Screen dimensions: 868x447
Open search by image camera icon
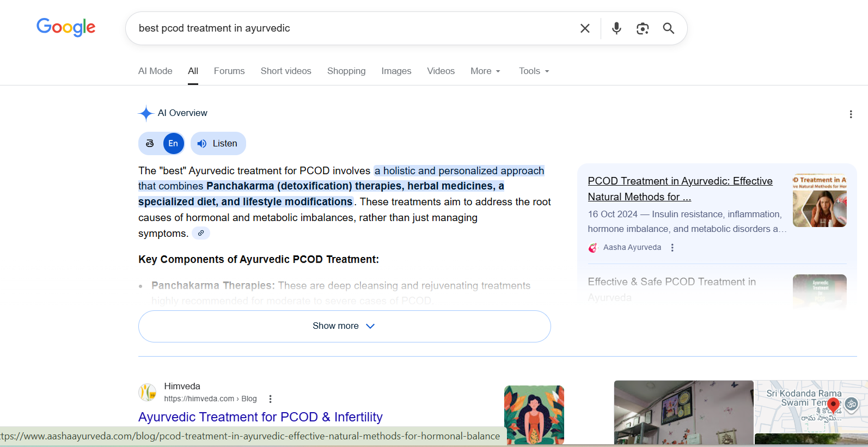pyautogui.click(x=643, y=28)
